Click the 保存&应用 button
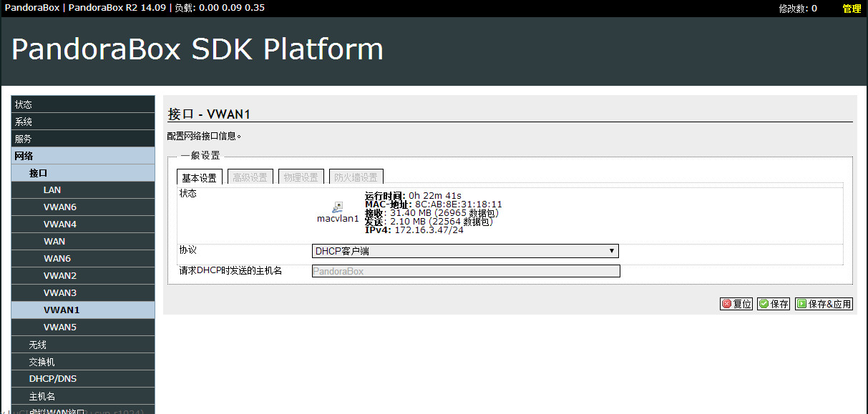868x414 pixels. (824, 304)
